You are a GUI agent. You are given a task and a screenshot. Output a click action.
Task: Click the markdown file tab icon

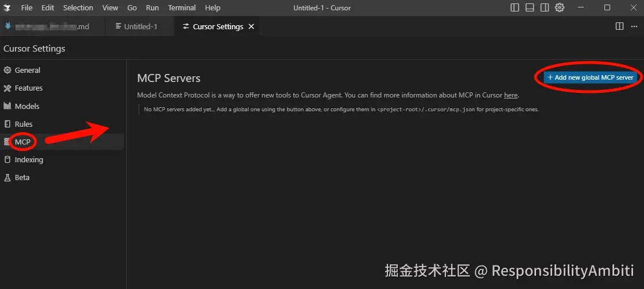pos(7,26)
